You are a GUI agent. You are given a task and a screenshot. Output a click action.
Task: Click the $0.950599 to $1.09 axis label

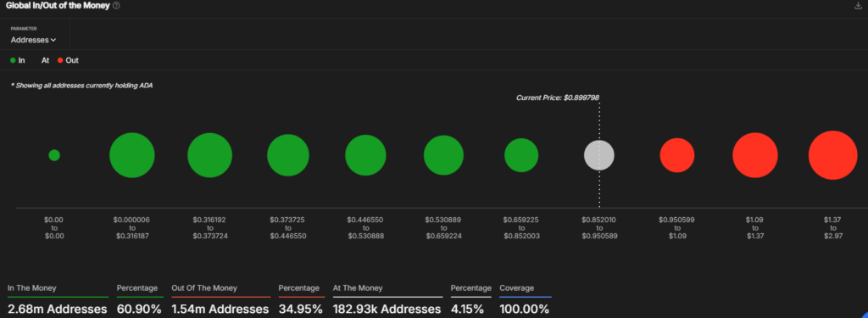pyautogui.click(x=677, y=228)
